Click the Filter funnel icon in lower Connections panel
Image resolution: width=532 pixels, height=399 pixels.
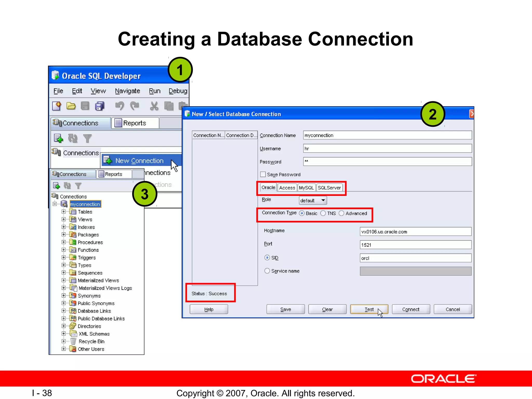(78, 186)
